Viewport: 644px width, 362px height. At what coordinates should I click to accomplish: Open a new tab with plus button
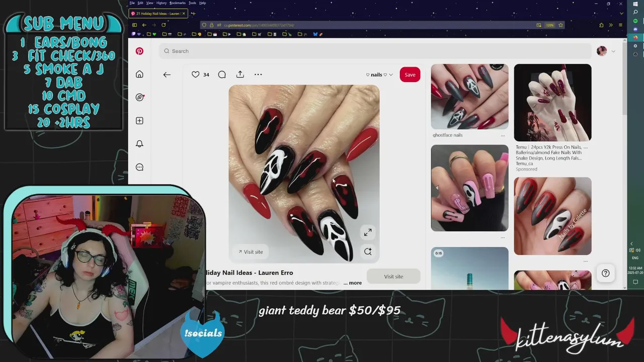tap(193, 14)
